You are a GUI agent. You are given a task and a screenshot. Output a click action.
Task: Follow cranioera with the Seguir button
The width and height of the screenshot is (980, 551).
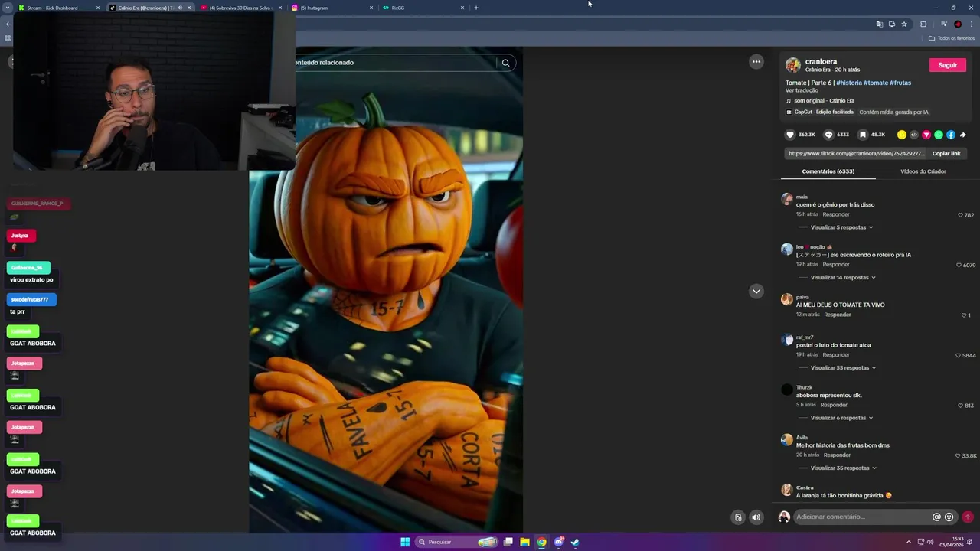click(948, 65)
